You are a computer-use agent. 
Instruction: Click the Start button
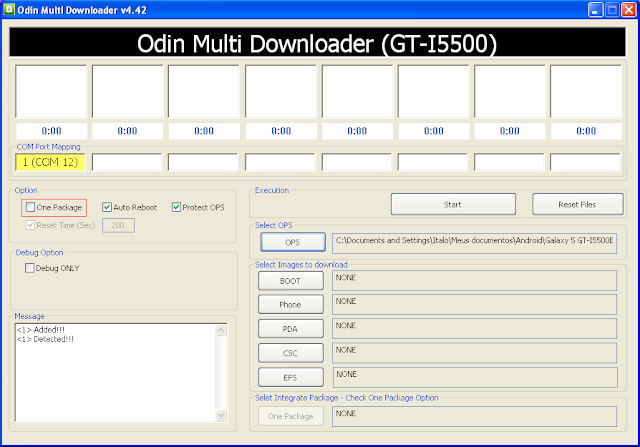click(453, 204)
